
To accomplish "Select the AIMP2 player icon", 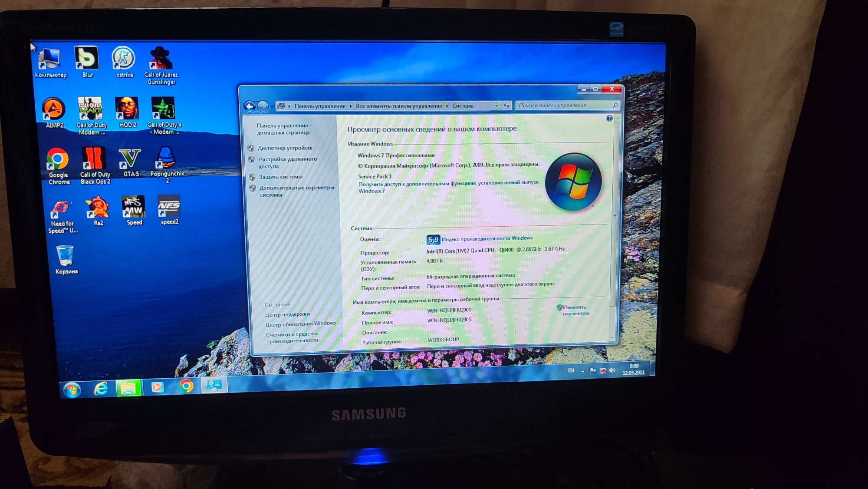I will [54, 112].
